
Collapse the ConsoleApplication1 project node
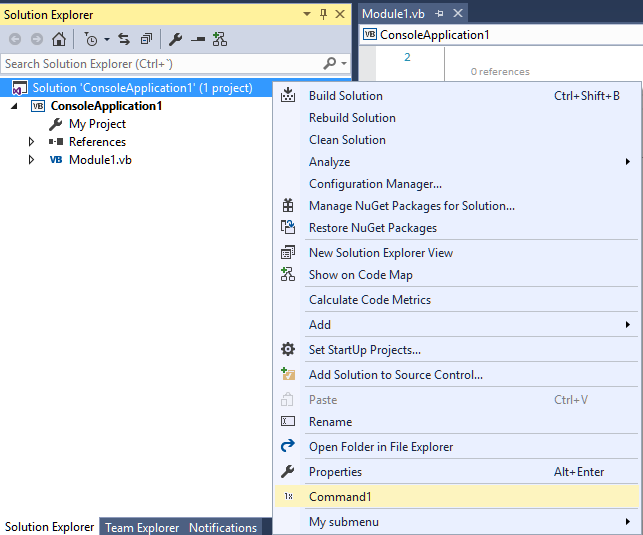(x=14, y=106)
